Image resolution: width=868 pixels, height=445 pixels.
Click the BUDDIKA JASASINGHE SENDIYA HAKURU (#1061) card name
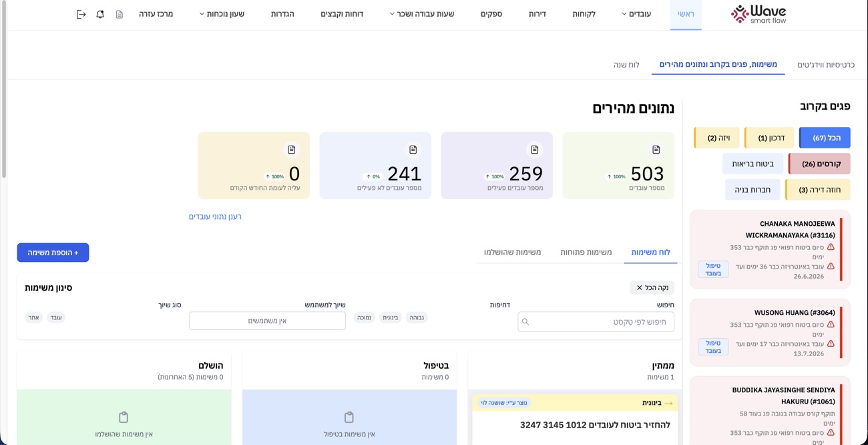[x=783, y=396]
